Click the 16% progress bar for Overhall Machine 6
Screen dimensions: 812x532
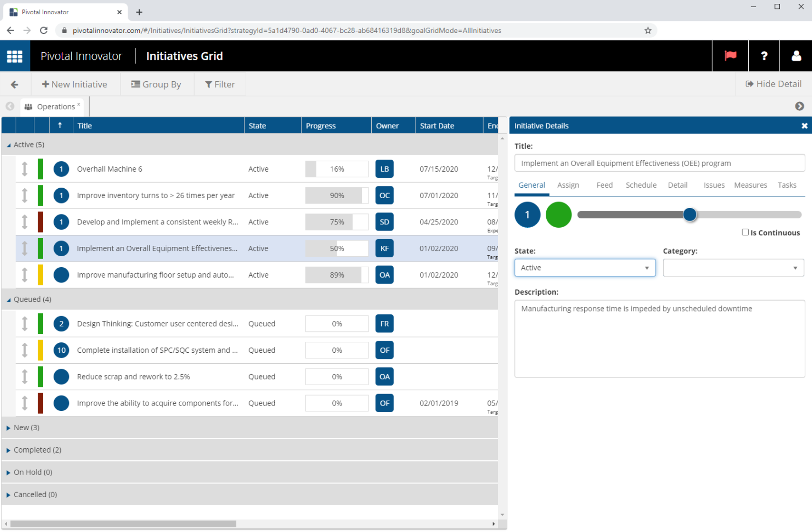pos(337,169)
